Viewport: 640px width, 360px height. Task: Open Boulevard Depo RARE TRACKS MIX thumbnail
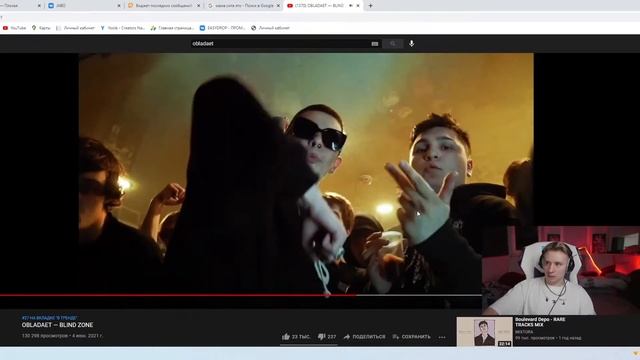click(x=484, y=331)
